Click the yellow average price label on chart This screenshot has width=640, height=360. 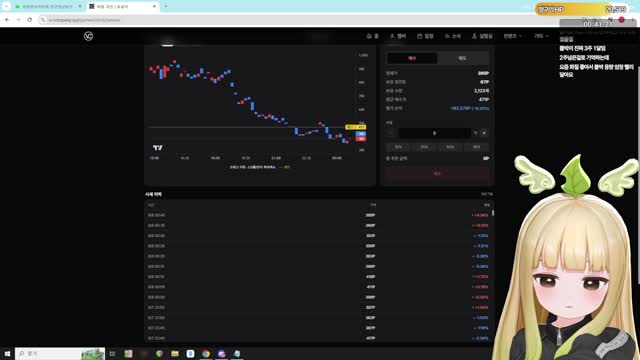point(356,127)
